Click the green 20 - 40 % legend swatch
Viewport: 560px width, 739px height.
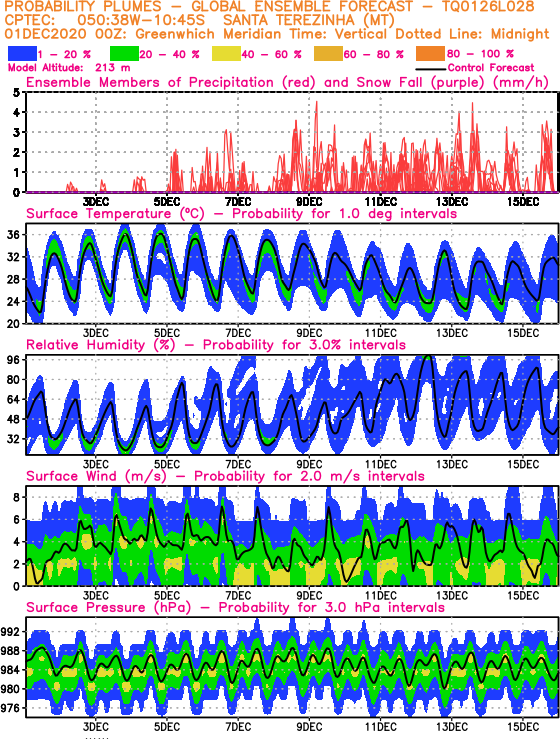(124, 54)
